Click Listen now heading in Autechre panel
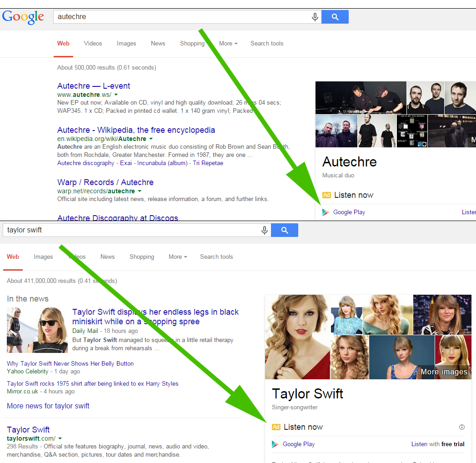The image size is (476, 463). tap(354, 195)
